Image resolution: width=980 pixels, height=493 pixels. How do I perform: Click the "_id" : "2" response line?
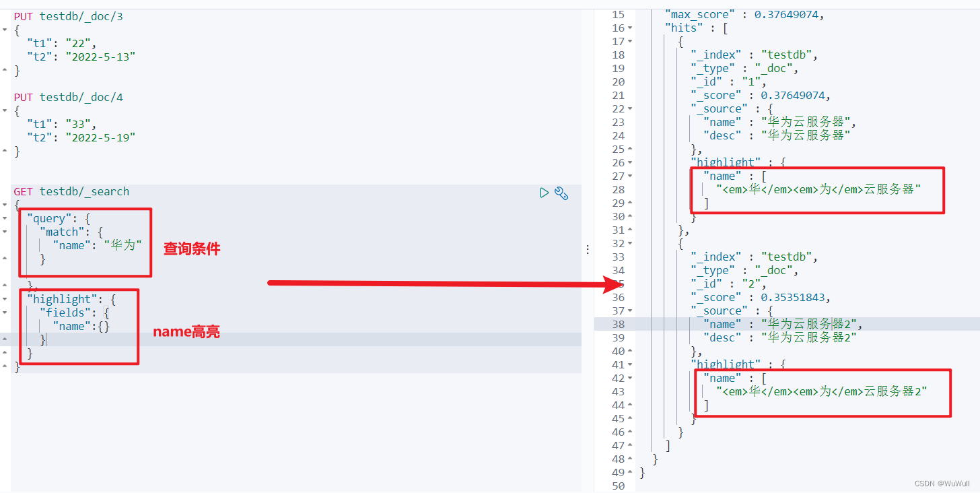(728, 284)
